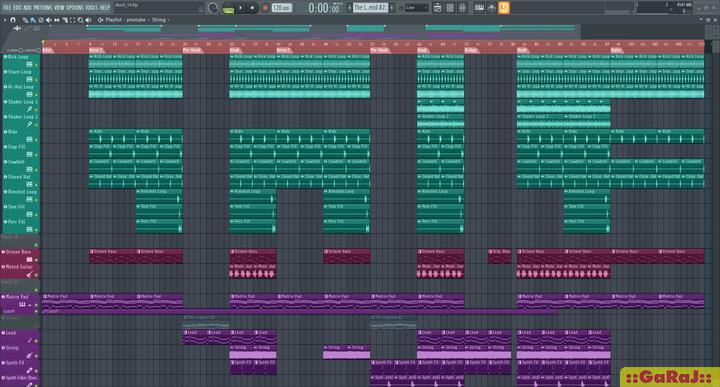Click the Lead track icon
The height and width of the screenshot is (387, 720).
click(29, 340)
